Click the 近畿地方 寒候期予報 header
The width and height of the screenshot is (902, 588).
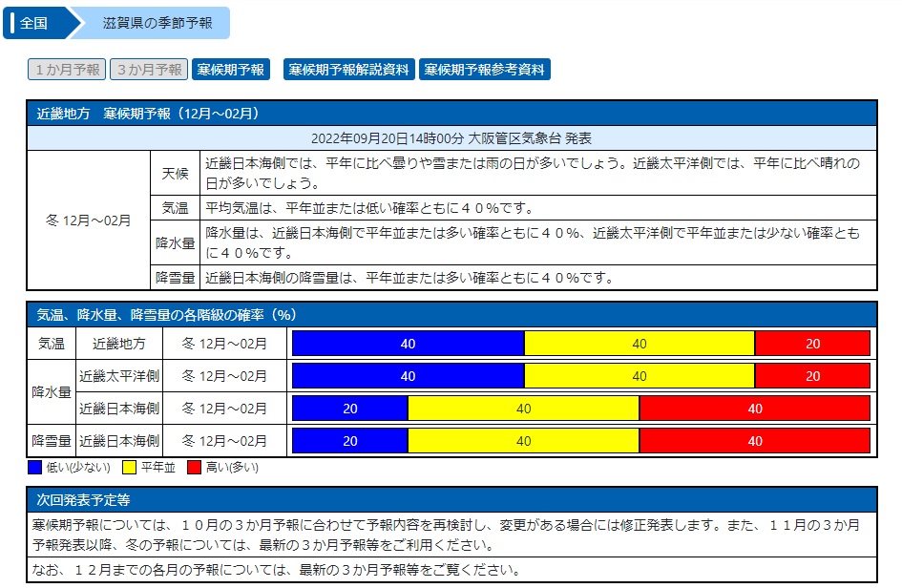click(x=451, y=114)
